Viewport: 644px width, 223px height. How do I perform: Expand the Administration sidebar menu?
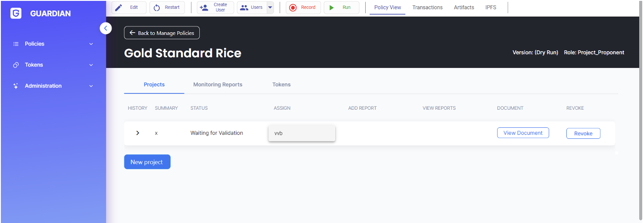pyautogui.click(x=53, y=86)
